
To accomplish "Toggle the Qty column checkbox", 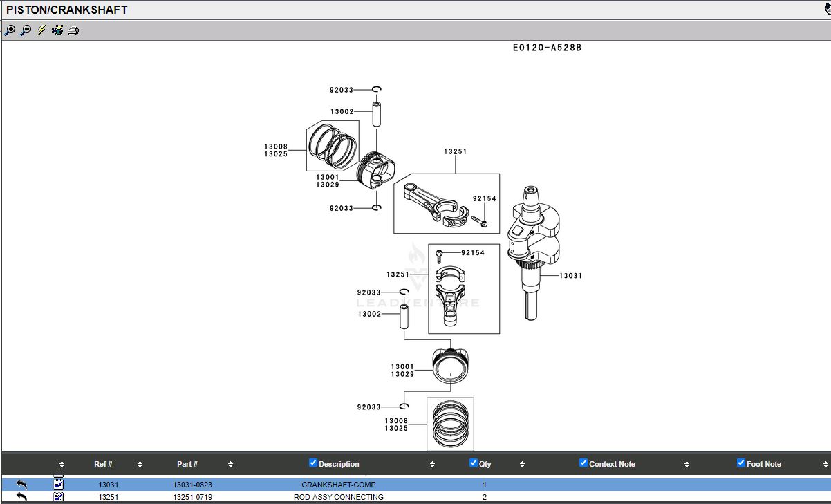I will click(474, 463).
